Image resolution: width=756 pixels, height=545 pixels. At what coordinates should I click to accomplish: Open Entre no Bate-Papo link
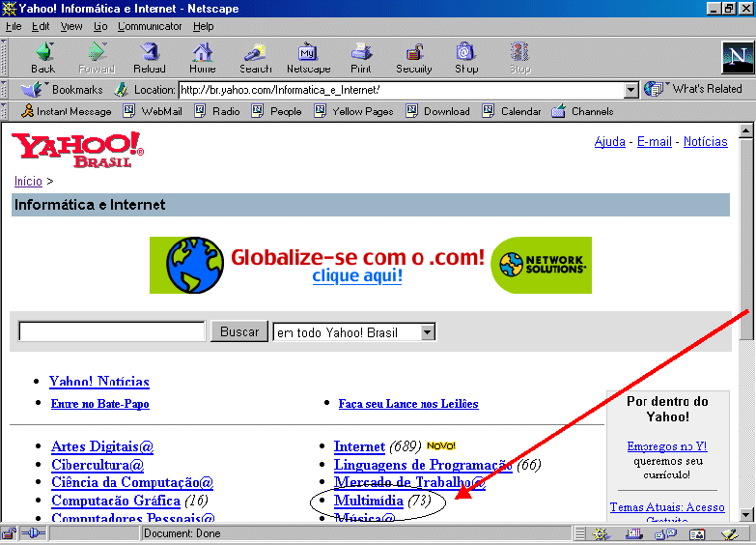point(99,404)
